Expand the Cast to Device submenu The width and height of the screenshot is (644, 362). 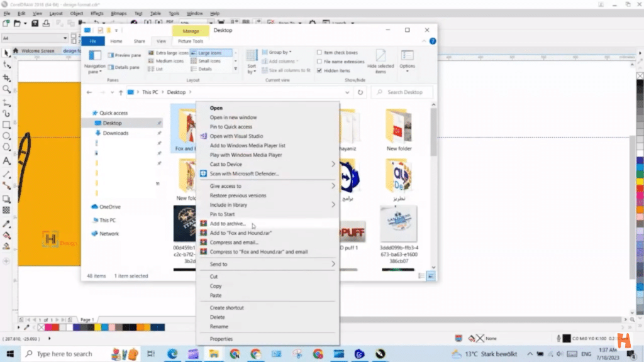point(268,164)
